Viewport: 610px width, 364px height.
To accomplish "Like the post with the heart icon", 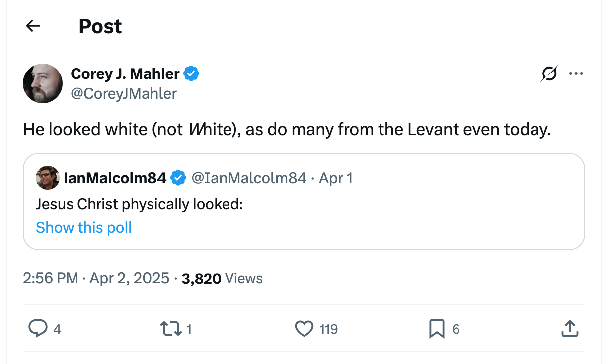I will [304, 329].
